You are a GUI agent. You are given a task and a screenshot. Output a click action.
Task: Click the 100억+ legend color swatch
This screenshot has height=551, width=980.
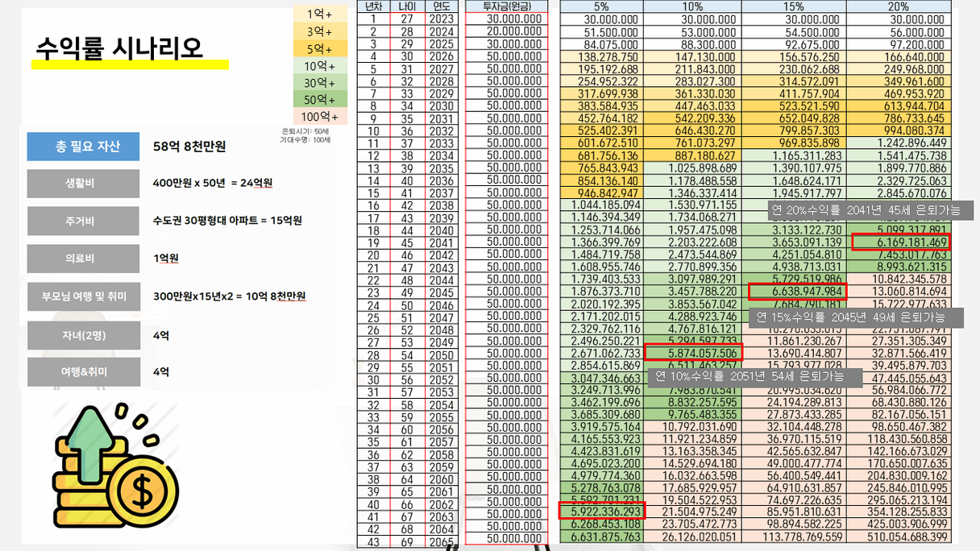[x=318, y=117]
